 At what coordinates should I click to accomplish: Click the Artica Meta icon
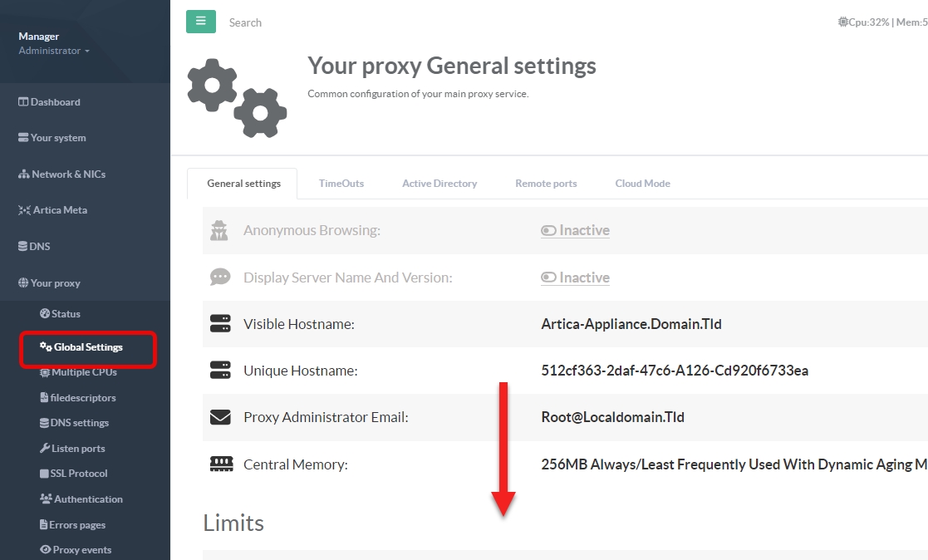(24, 210)
